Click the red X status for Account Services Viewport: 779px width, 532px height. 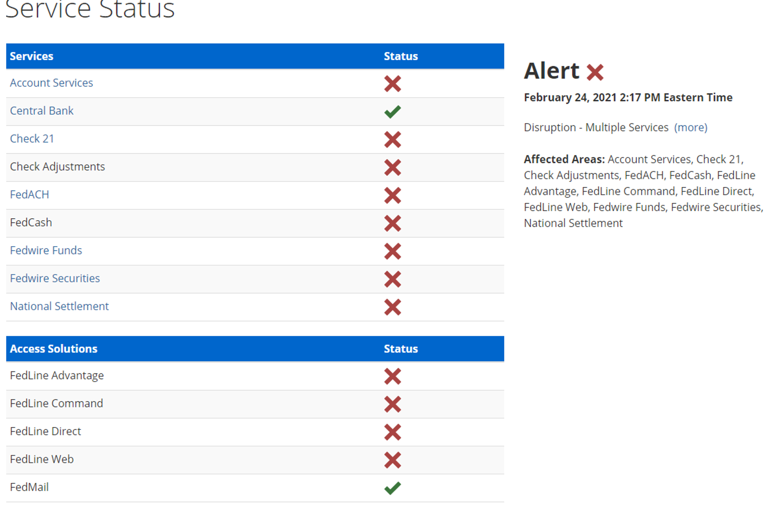click(x=392, y=84)
